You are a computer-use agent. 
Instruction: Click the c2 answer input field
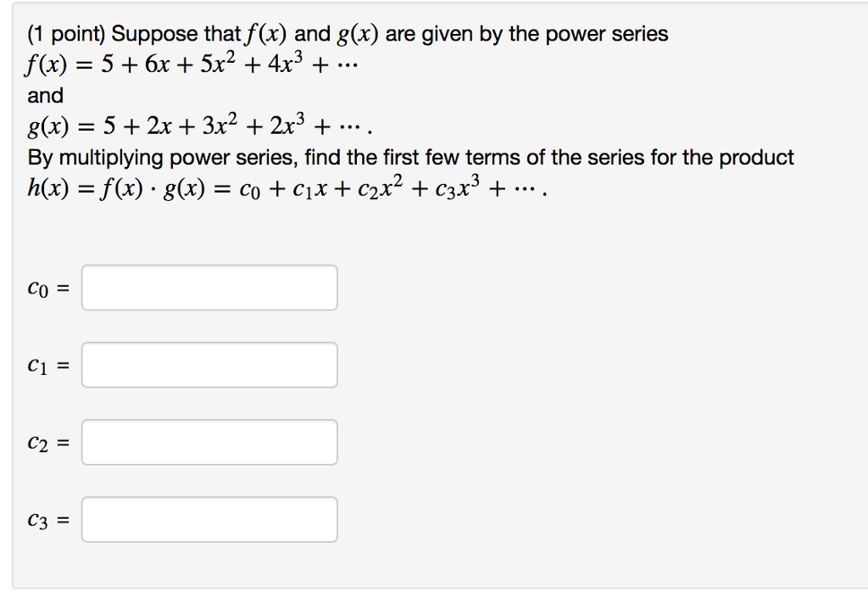pyautogui.click(x=209, y=441)
